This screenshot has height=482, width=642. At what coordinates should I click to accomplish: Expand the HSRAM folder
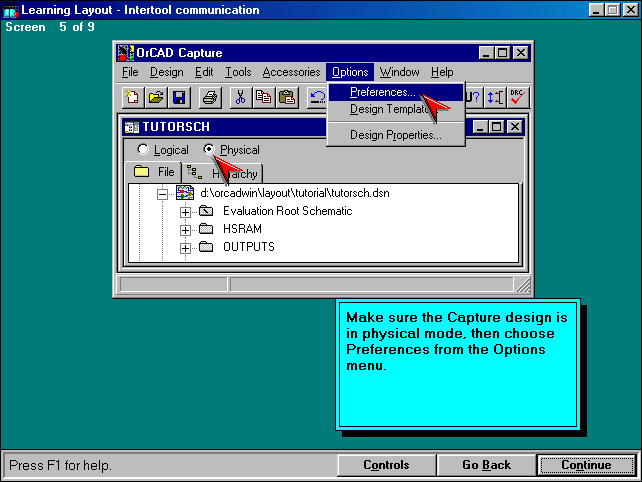[x=185, y=230]
